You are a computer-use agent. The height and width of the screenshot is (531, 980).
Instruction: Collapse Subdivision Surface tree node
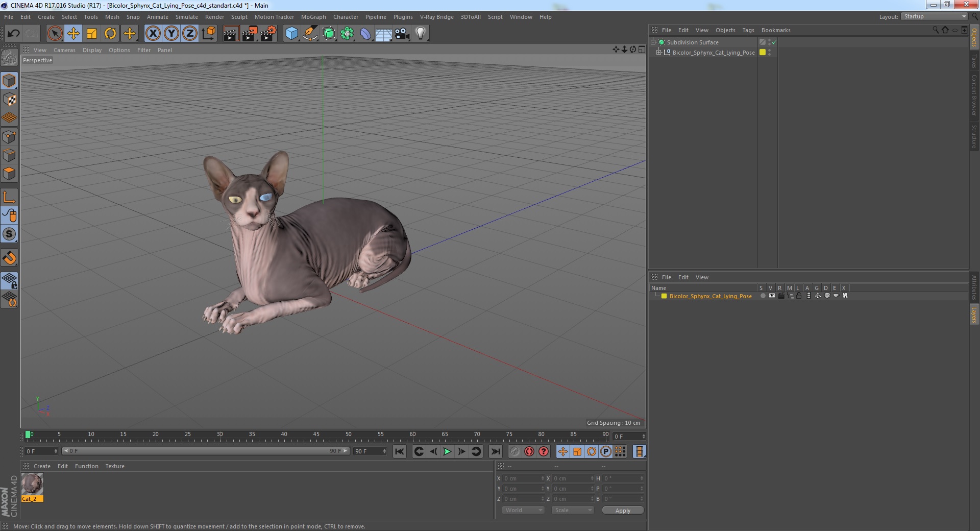coord(653,42)
